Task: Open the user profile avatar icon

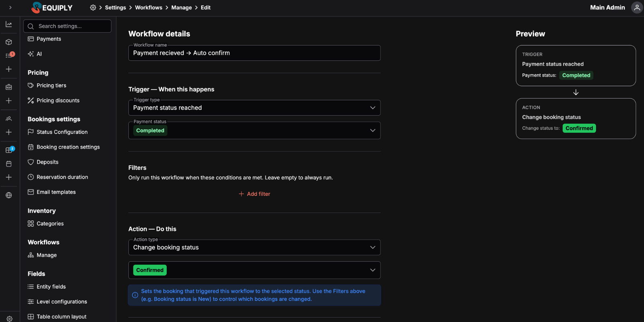Action: click(637, 8)
